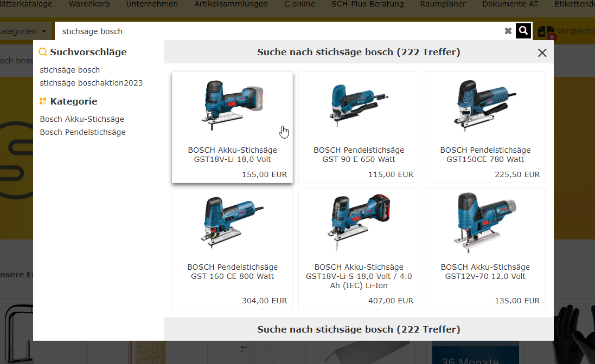This screenshot has width=595, height=364.
Task: Open GST18V-Li S 4.0 Ah product image
Action: [x=359, y=223]
